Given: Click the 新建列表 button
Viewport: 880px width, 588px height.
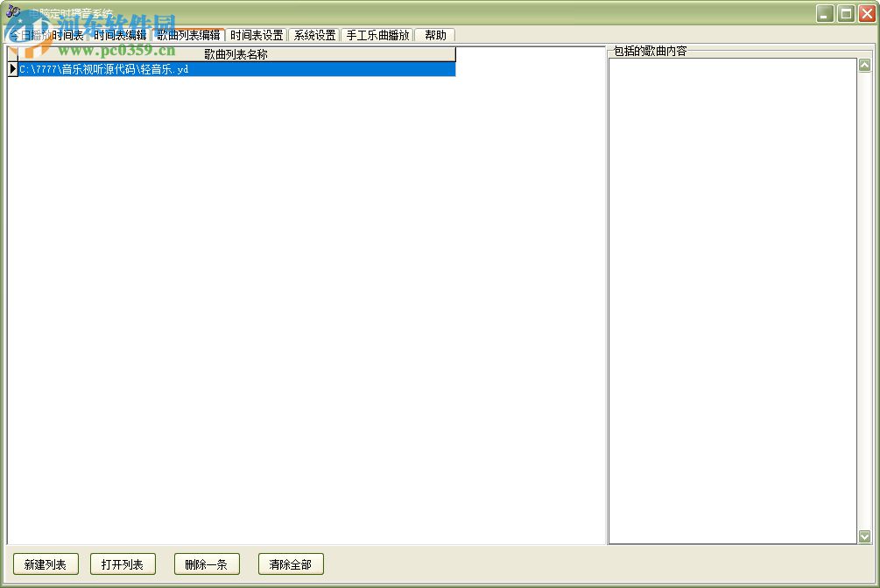Looking at the screenshot, I should [46, 563].
